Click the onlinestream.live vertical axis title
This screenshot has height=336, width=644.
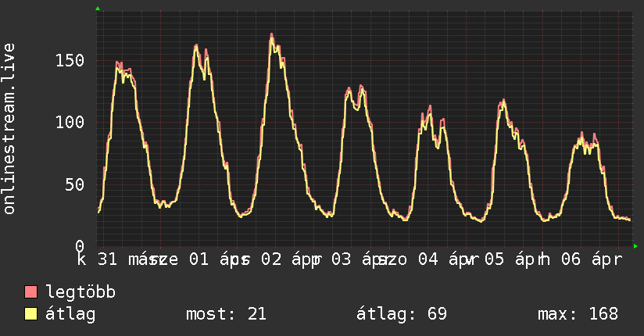click(x=9, y=129)
